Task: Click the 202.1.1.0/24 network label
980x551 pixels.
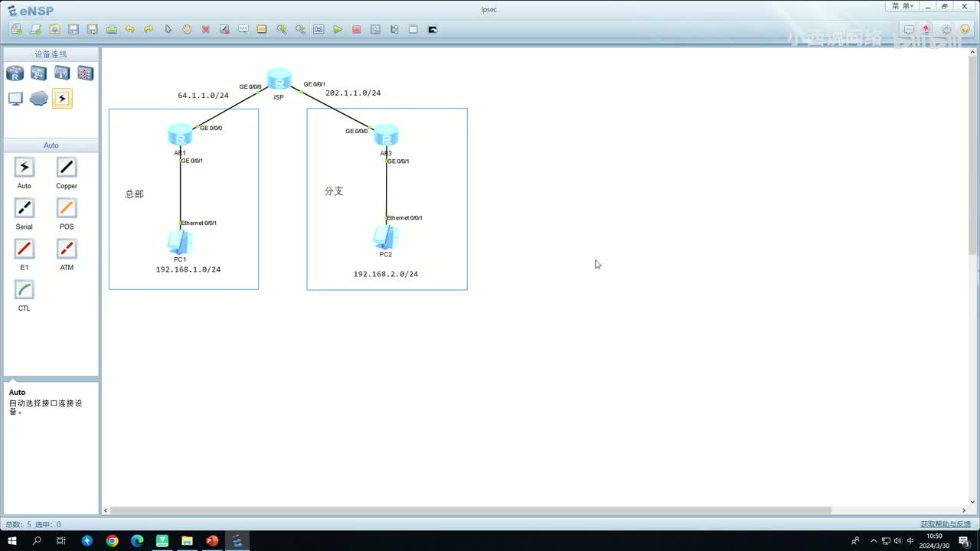Action: click(x=353, y=93)
